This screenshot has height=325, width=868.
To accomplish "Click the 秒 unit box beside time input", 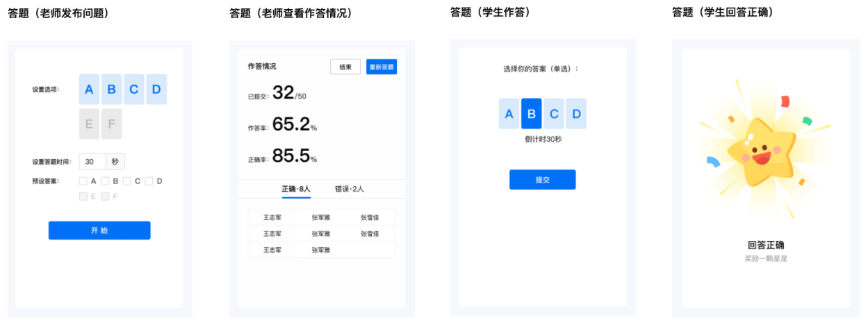I will (115, 162).
